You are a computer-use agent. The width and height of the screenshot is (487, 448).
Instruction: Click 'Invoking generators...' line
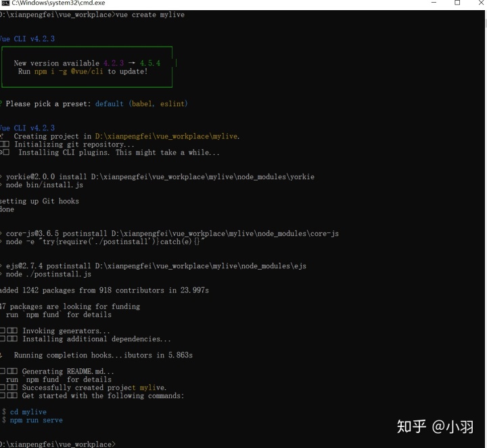click(x=55, y=330)
